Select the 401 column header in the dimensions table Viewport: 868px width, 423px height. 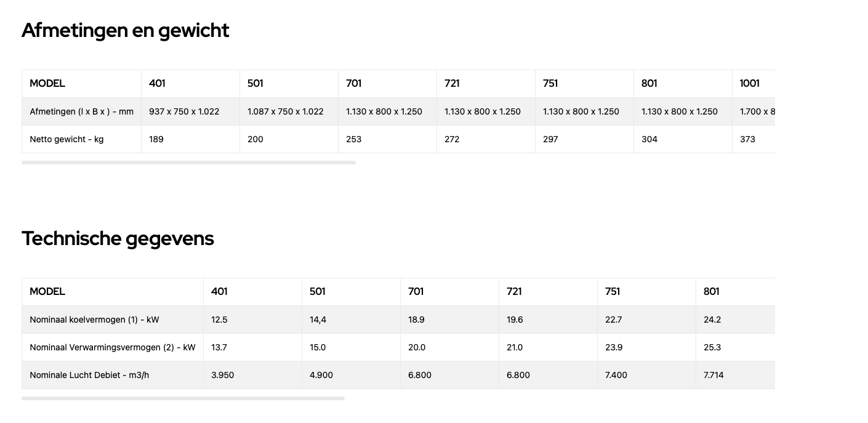pos(190,84)
